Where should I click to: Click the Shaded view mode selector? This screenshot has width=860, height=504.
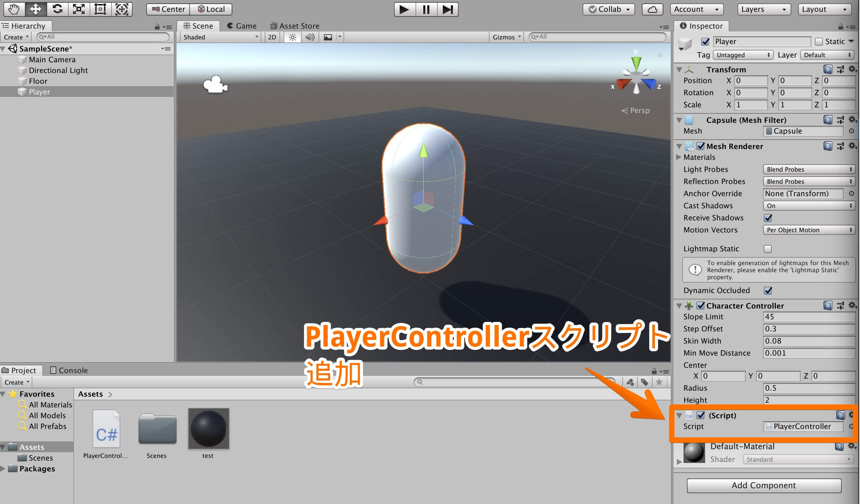coord(219,37)
